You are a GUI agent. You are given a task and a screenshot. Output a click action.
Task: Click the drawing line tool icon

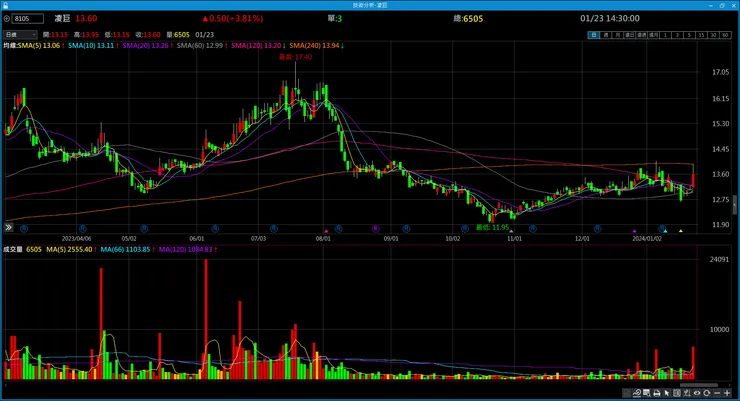coord(637,393)
